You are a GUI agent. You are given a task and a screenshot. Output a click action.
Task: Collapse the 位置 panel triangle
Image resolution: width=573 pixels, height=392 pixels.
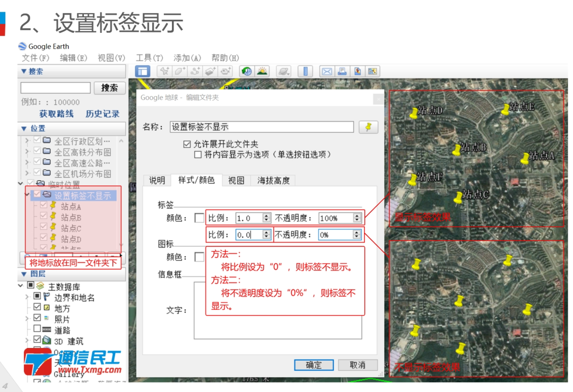pos(24,128)
